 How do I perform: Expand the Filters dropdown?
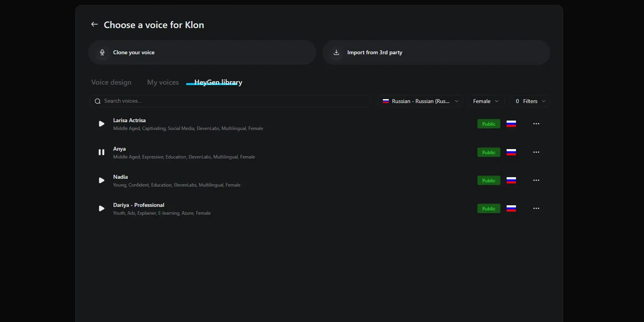click(530, 101)
